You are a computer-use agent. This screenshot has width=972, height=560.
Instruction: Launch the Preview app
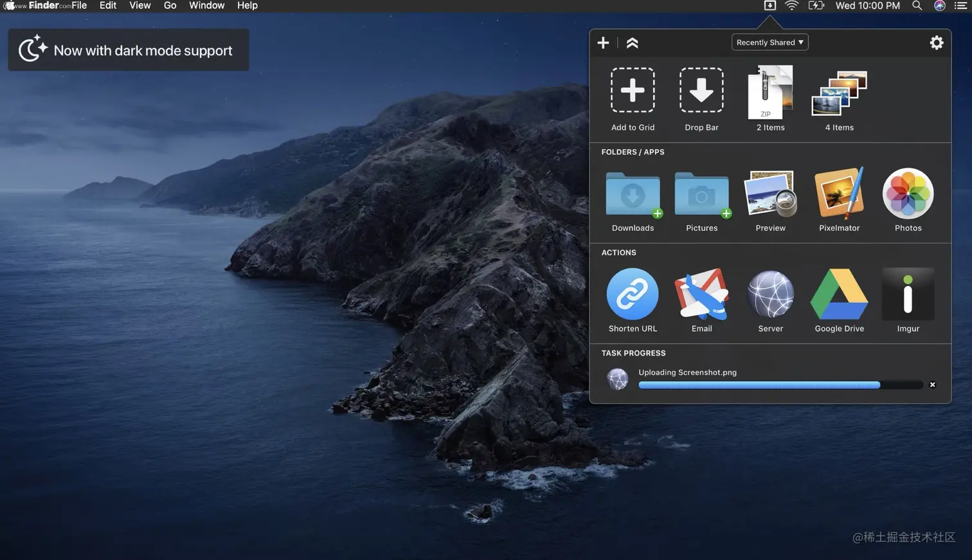[x=770, y=194]
